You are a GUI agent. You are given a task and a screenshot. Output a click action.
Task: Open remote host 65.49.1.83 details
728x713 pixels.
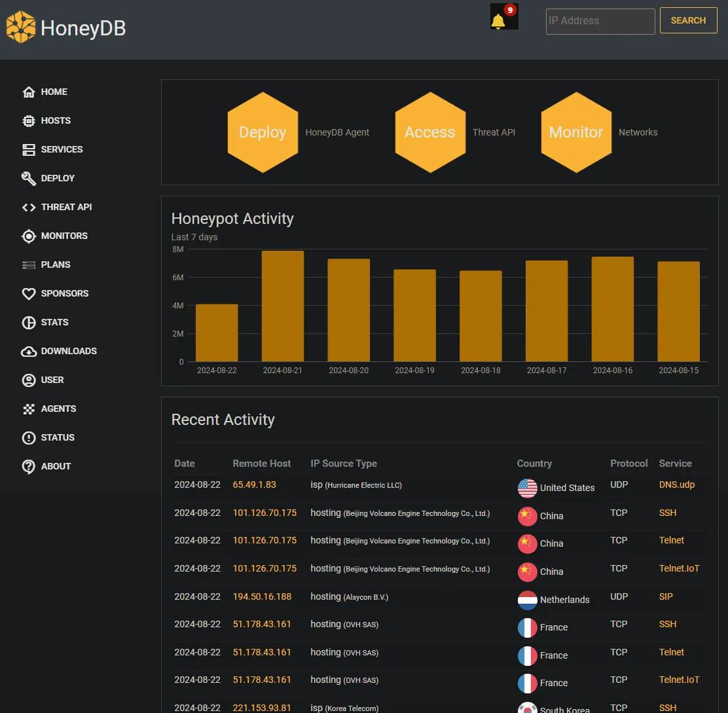pos(255,485)
